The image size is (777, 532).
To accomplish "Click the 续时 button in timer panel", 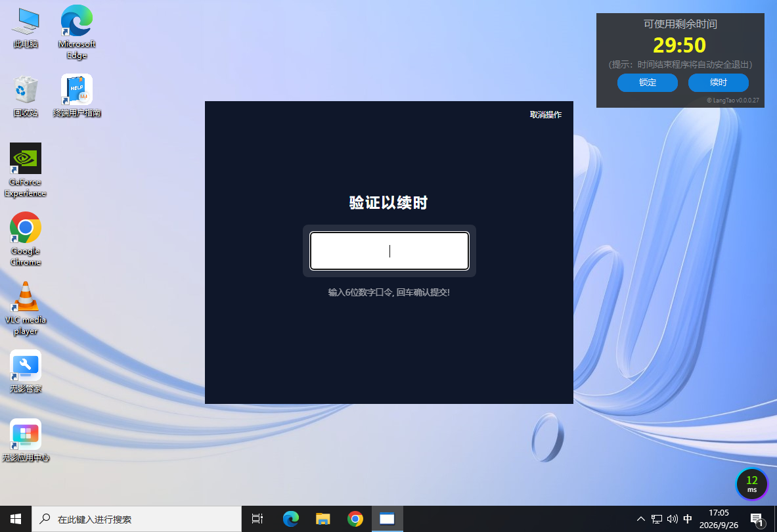I will click(x=718, y=83).
